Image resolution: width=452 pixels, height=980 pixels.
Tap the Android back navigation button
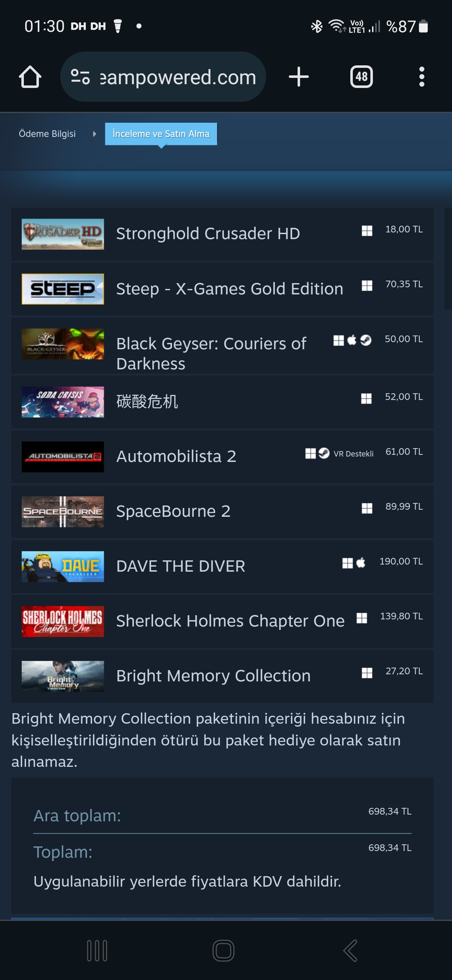pos(351,951)
